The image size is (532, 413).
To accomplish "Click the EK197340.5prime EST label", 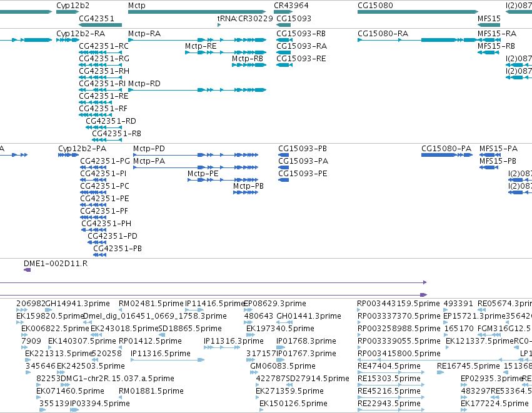I will click(280, 329).
